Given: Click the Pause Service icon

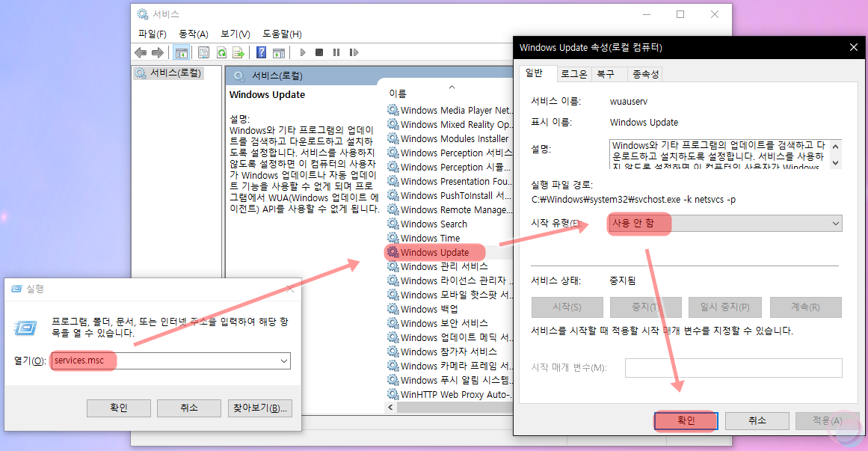Looking at the screenshot, I should [x=336, y=52].
